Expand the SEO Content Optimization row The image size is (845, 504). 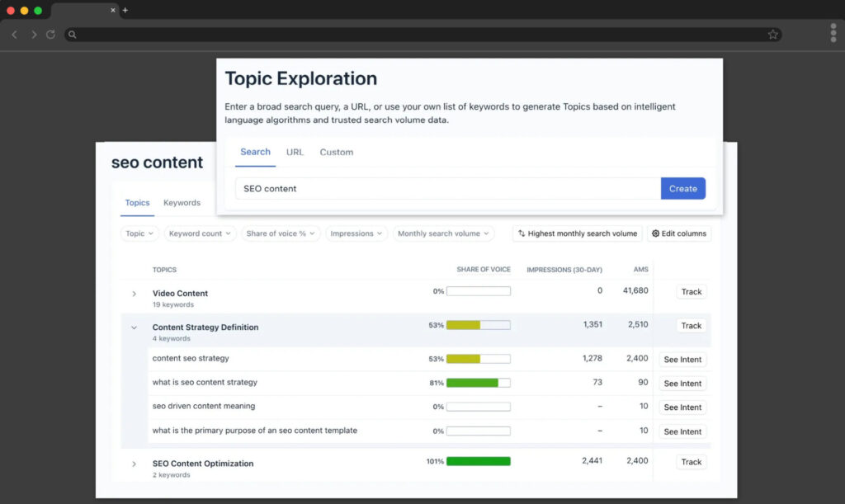click(135, 464)
